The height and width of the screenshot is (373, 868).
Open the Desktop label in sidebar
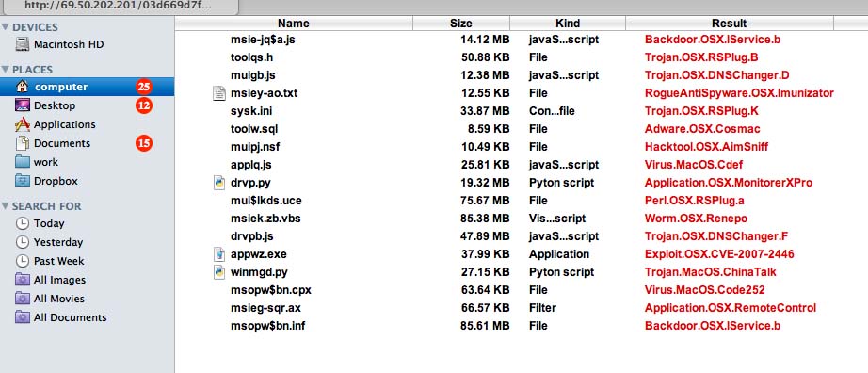pyautogui.click(x=55, y=105)
